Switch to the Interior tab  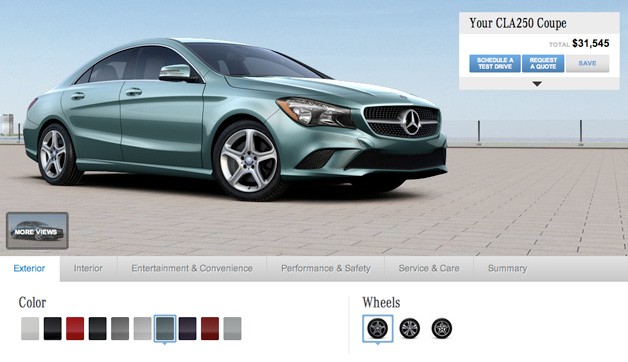[88, 268]
